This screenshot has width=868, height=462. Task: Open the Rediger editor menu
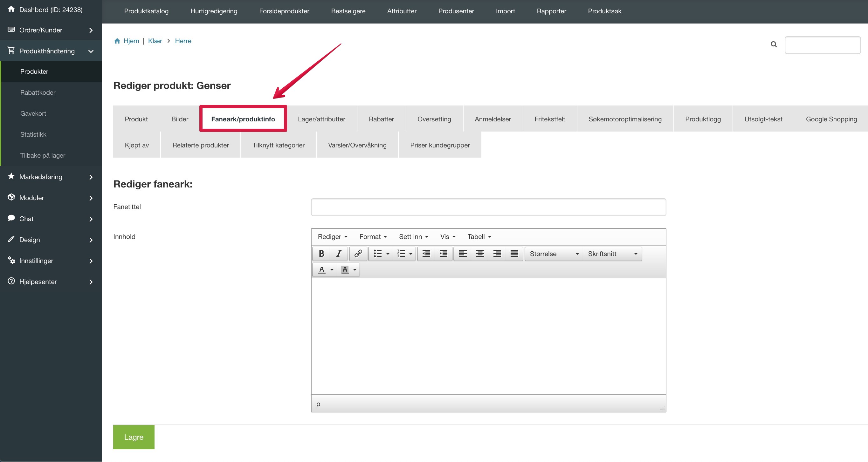coord(333,237)
